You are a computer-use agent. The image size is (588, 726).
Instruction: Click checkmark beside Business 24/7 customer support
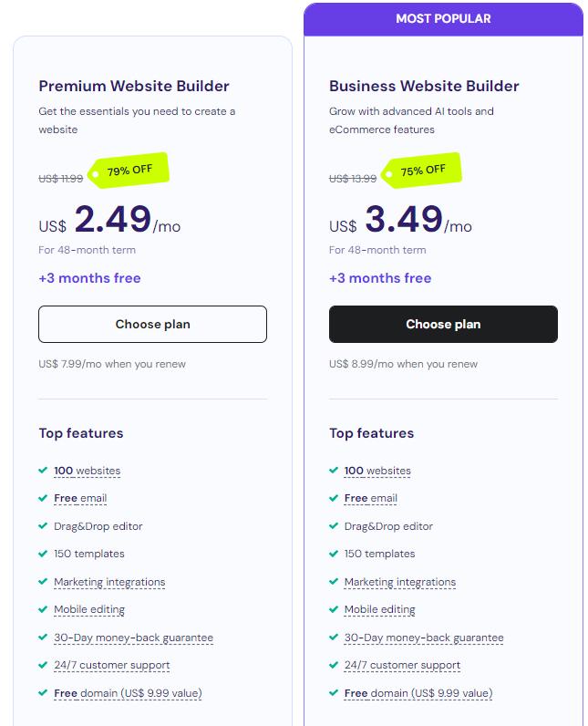click(x=334, y=665)
